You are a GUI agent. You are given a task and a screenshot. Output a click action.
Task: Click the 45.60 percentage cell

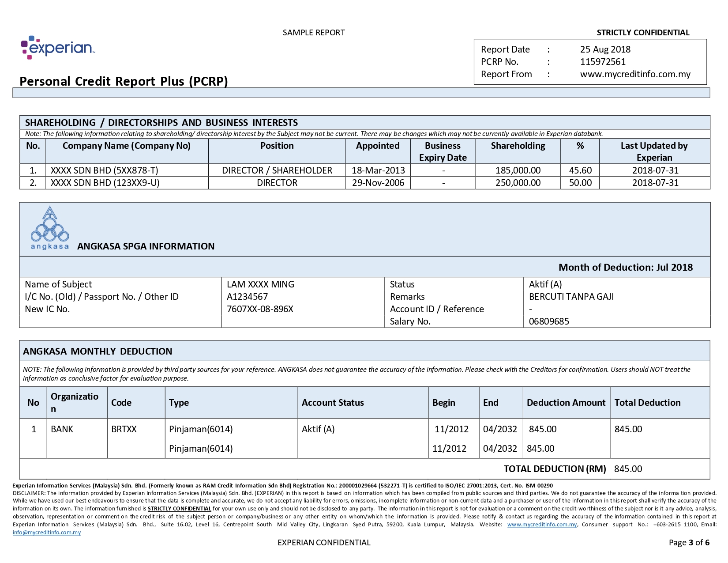[580, 170]
